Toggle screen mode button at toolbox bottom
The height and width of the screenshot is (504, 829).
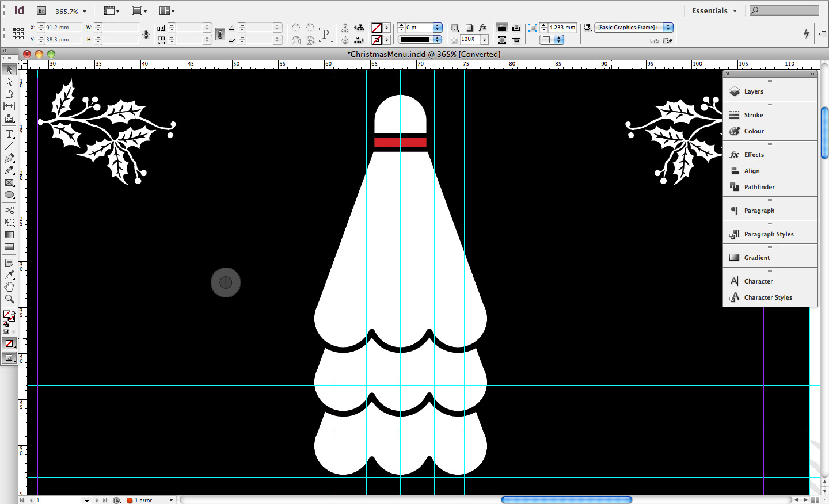(9, 357)
